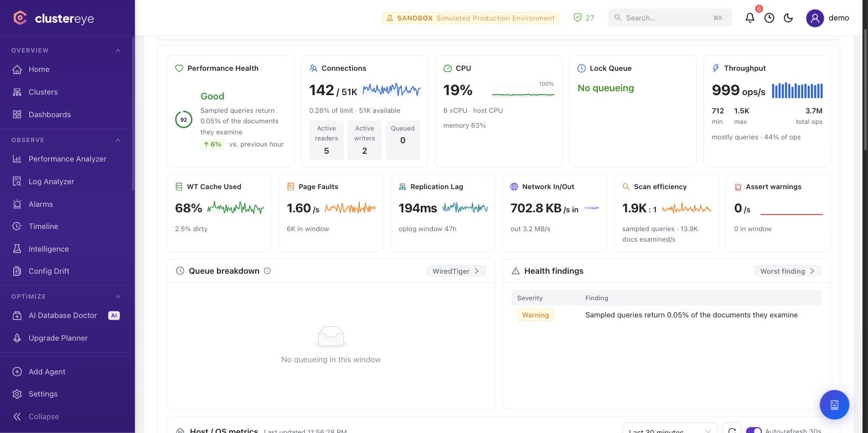This screenshot has height=433, width=868.
Task: Click the Page Faults icon
Action: [291, 187]
